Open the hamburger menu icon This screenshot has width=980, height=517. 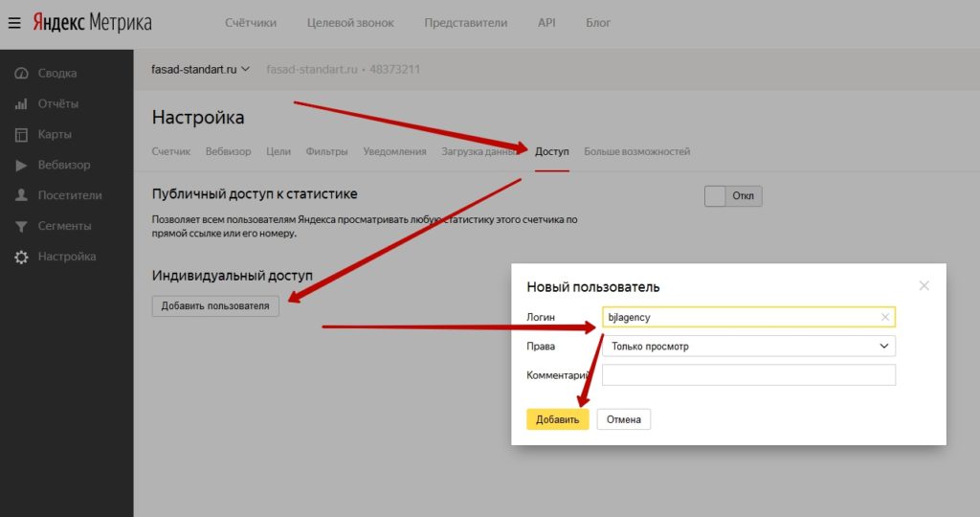(x=14, y=23)
